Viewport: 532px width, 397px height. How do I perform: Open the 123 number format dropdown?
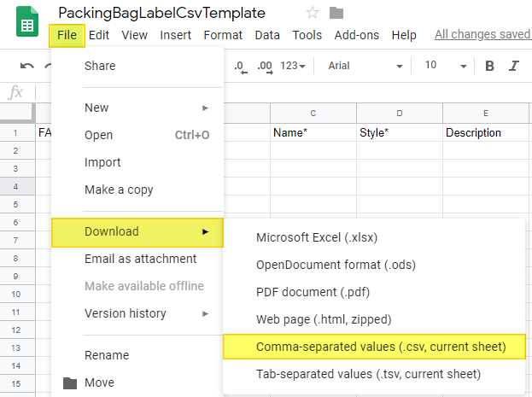pos(292,66)
